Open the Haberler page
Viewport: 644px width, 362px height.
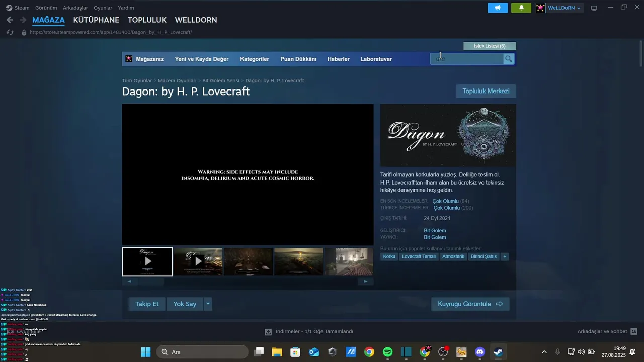(339, 59)
